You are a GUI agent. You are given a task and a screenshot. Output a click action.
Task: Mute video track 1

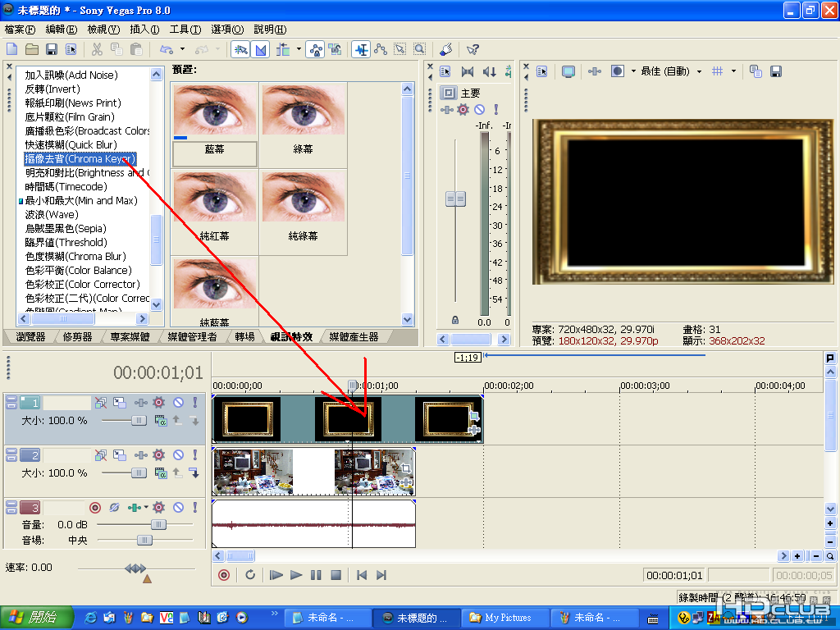[x=178, y=403]
